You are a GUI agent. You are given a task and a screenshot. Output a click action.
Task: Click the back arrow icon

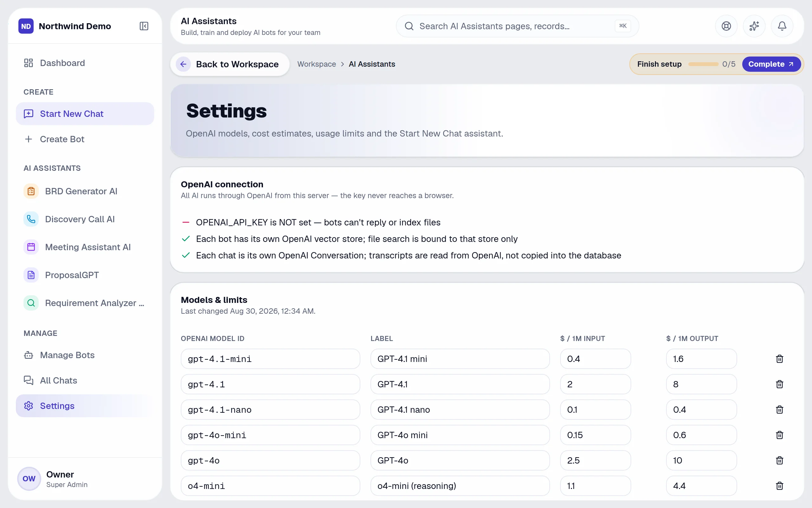point(183,64)
